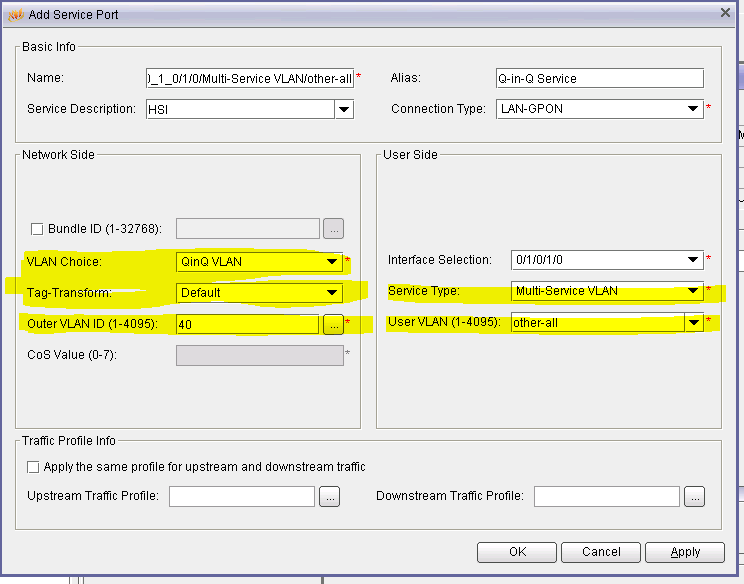Click the Downstream Traffic Profile browse button
Screen dimensions: 744x584
click(x=695, y=496)
